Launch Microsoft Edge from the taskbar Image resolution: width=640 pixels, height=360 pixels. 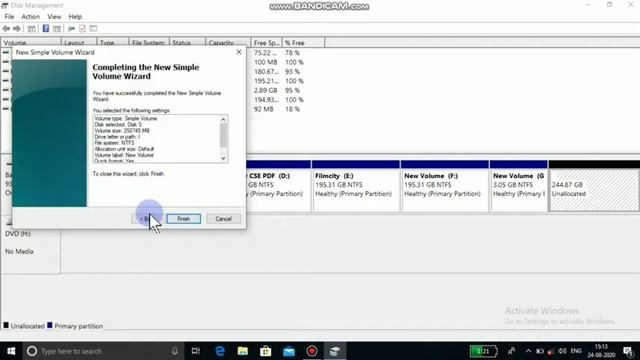(x=220, y=351)
